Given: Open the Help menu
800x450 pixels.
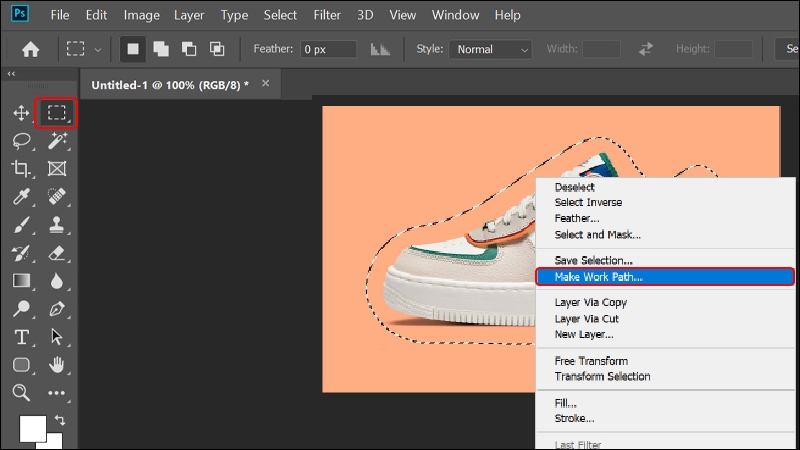Looking at the screenshot, I should 507,15.
